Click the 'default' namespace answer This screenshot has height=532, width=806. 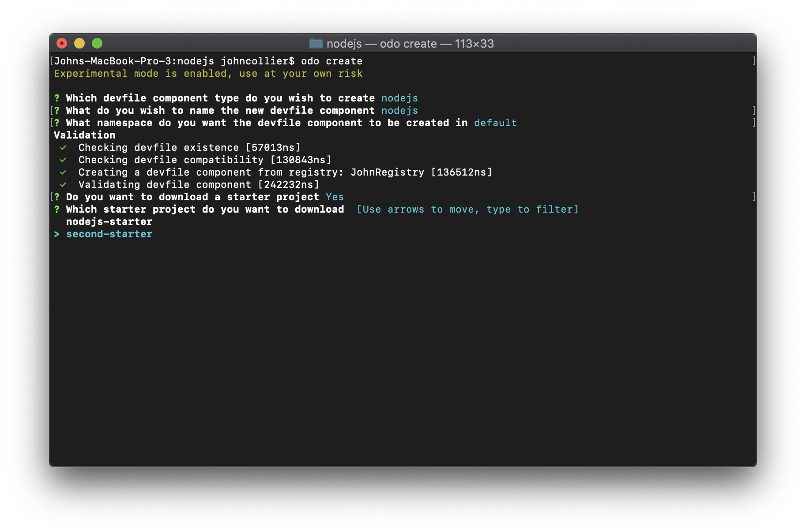click(495, 123)
